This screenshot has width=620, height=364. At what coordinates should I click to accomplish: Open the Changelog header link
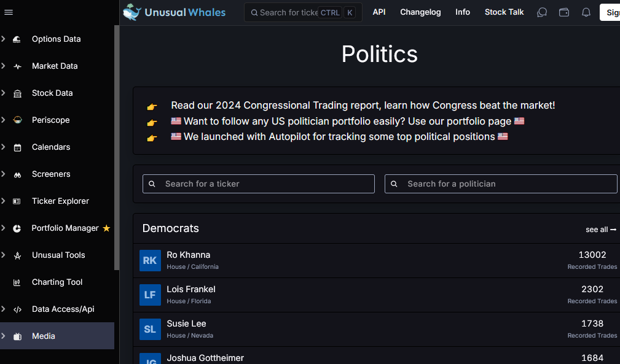[420, 12]
